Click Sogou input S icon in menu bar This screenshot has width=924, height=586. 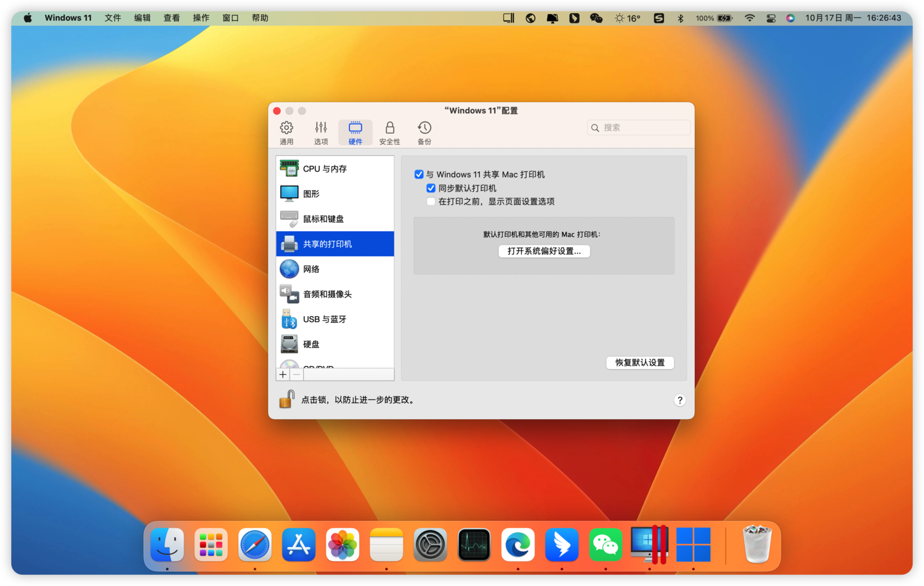pos(659,18)
